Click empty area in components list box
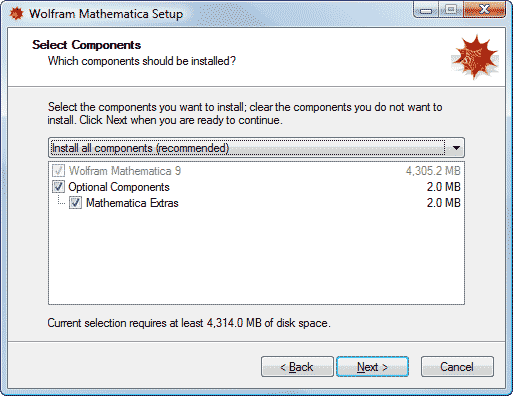 (256, 257)
